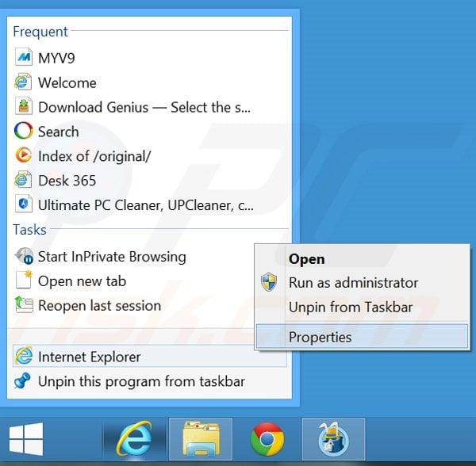Click the rabbit-in-hat taskbar app icon

click(334, 439)
